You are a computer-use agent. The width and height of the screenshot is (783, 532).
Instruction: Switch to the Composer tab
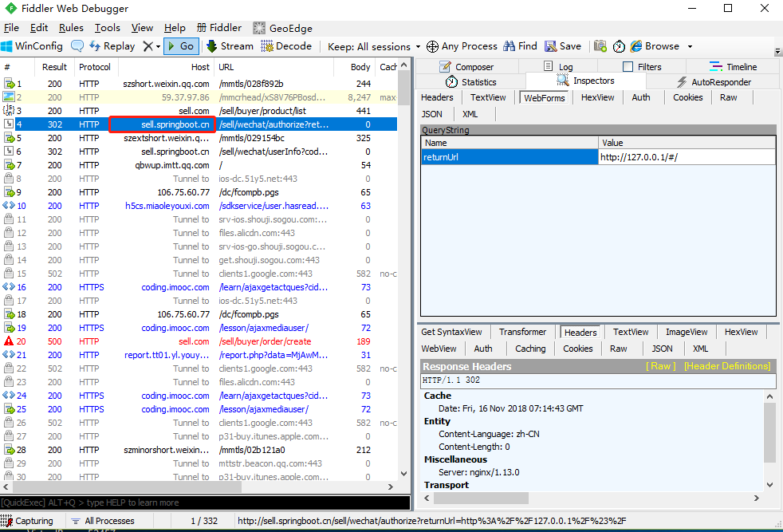point(466,66)
